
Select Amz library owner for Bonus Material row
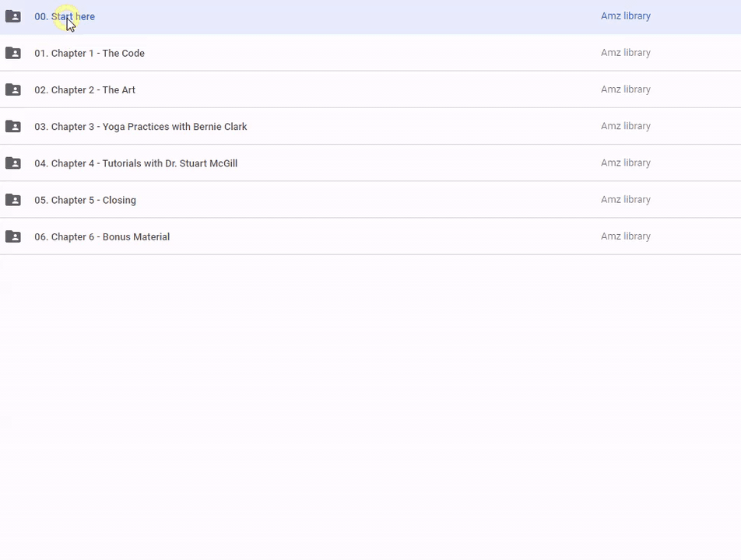pyautogui.click(x=625, y=236)
